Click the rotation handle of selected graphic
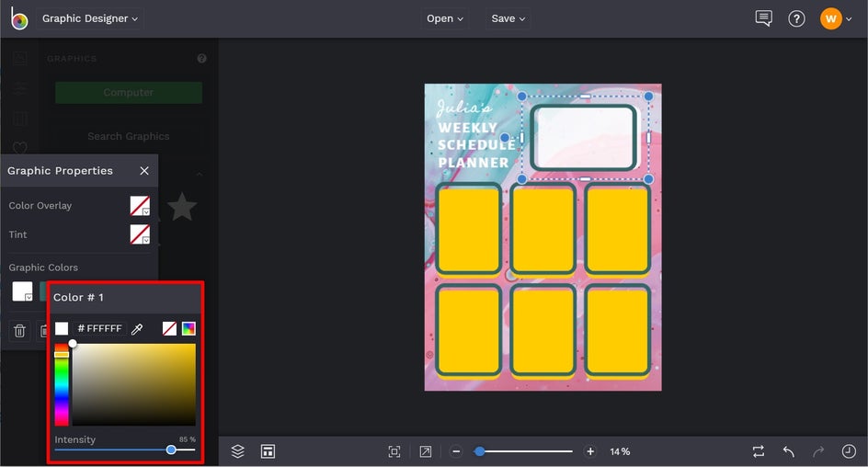 pos(505,138)
